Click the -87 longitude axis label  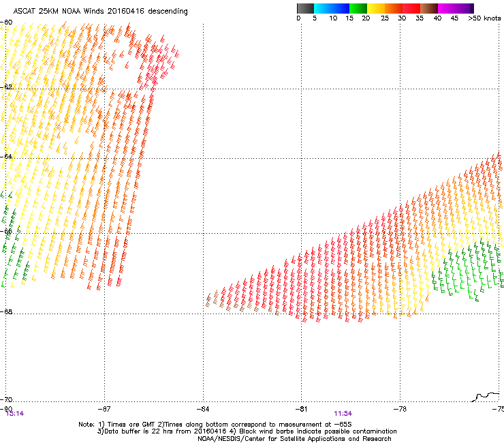point(104,409)
